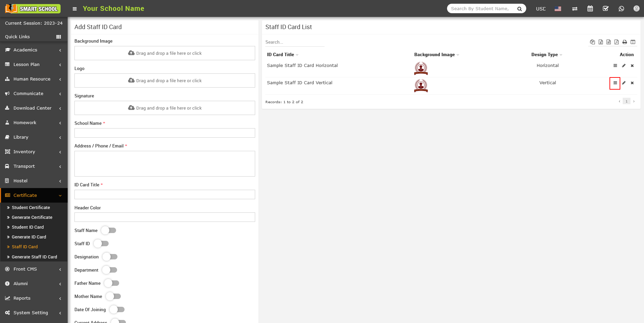Screen dimensions: 644x323
Task: Expand the Human Resource menu
Action: [32, 79]
